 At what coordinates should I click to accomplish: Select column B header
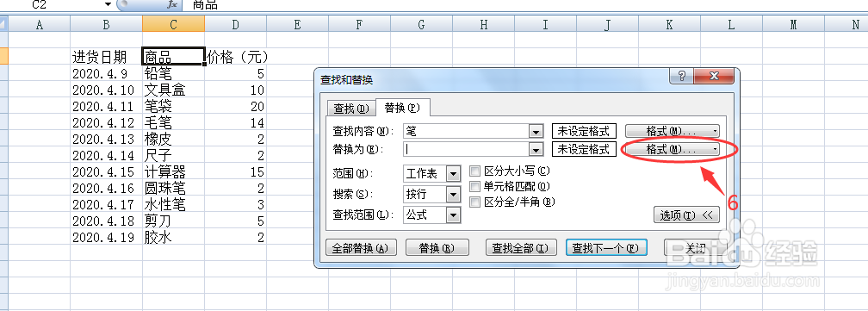[x=106, y=24]
